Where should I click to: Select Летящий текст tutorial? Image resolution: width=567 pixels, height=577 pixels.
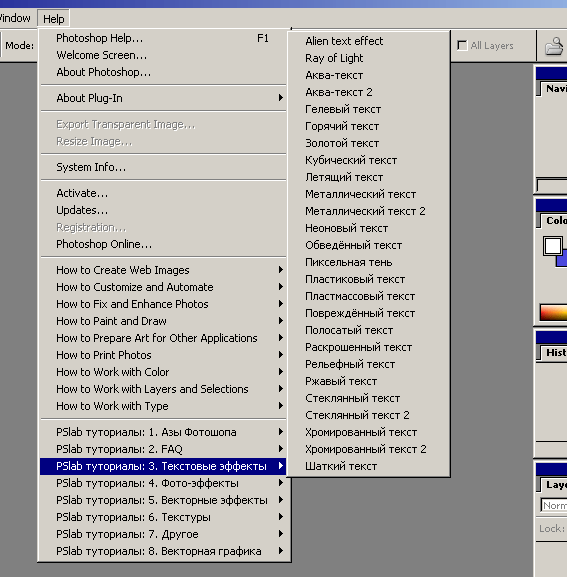pyautogui.click(x=369, y=177)
